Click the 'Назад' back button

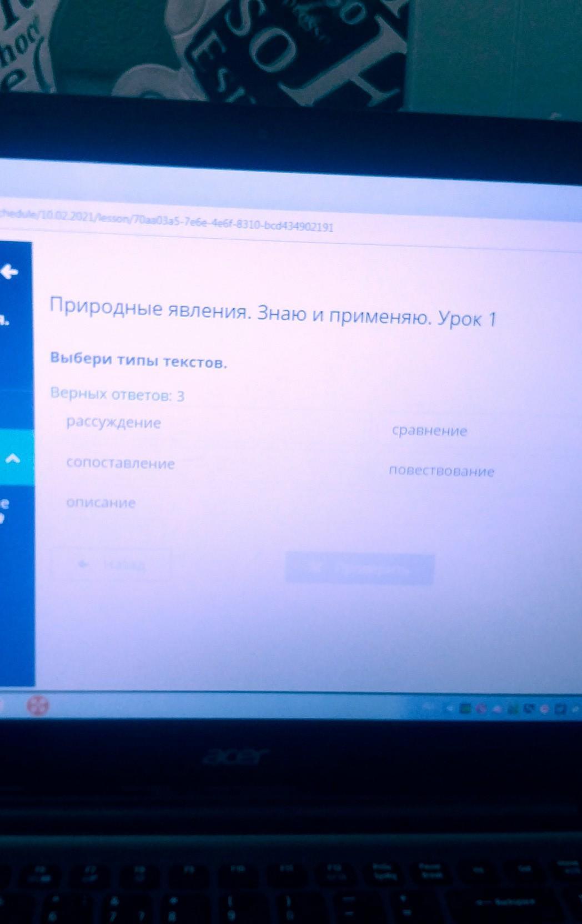coord(111,565)
